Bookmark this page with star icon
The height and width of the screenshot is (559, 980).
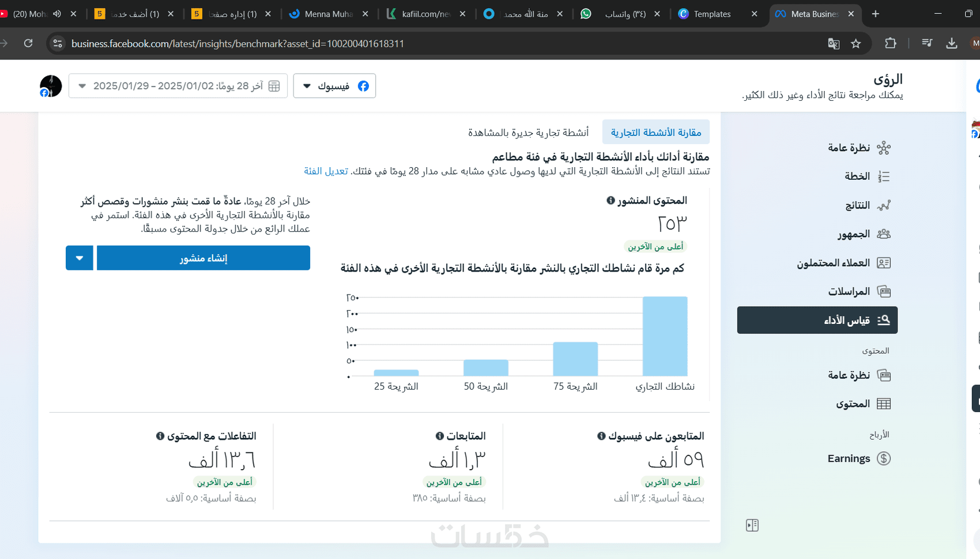pos(856,43)
